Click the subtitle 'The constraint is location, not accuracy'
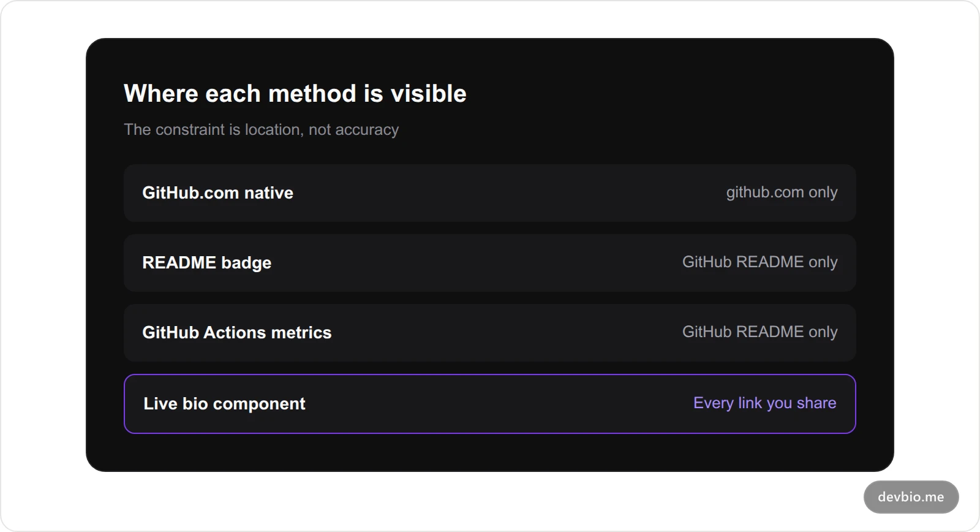980x532 pixels. coord(261,130)
